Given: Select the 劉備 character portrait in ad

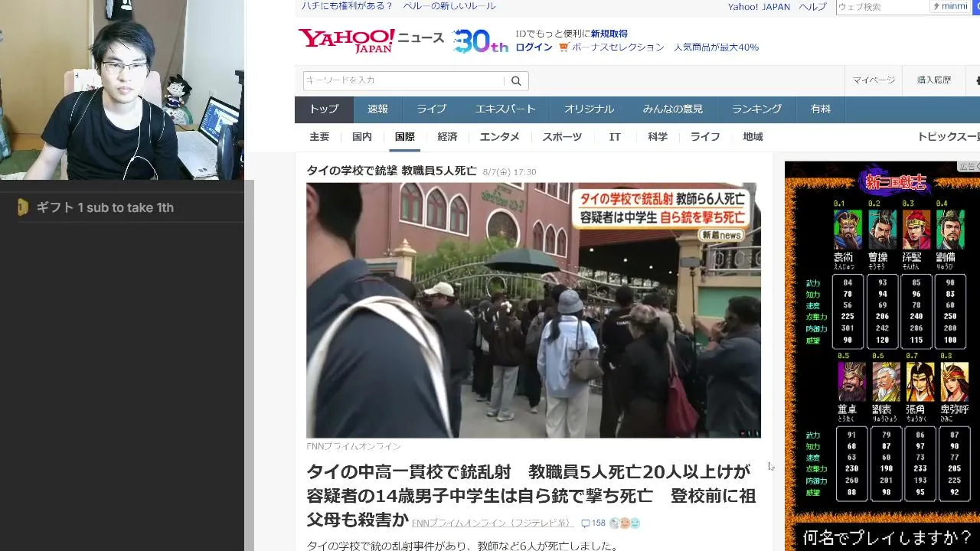Looking at the screenshot, I should [952, 228].
